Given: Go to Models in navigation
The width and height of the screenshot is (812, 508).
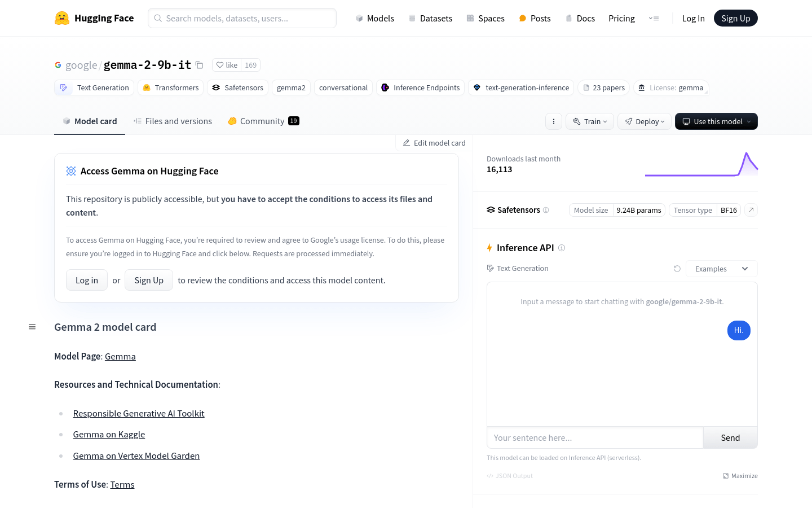Looking at the screenshot, I should pyautogui.click(x=374, y=18).
